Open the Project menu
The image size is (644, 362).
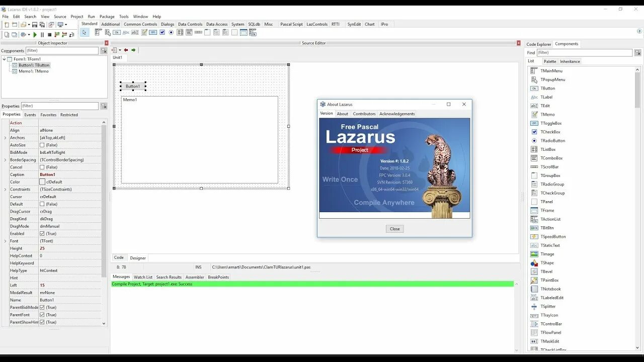77,17
